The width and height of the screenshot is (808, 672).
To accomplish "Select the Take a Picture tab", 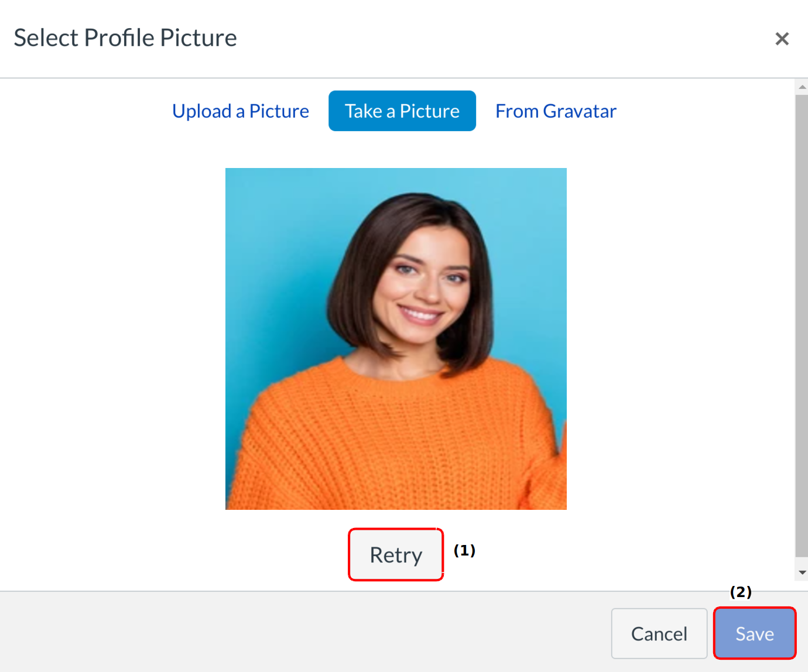I will [x=402, y=111].
